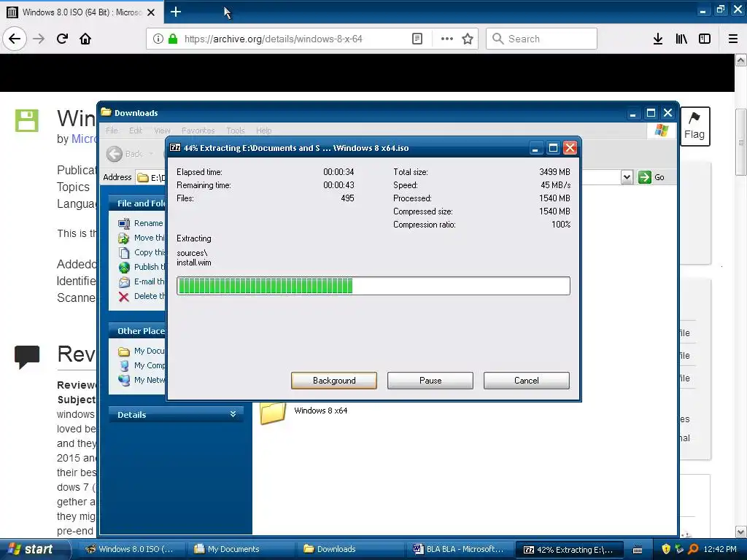Expand the Address bar dropdown in Downloads

point(627,177)
